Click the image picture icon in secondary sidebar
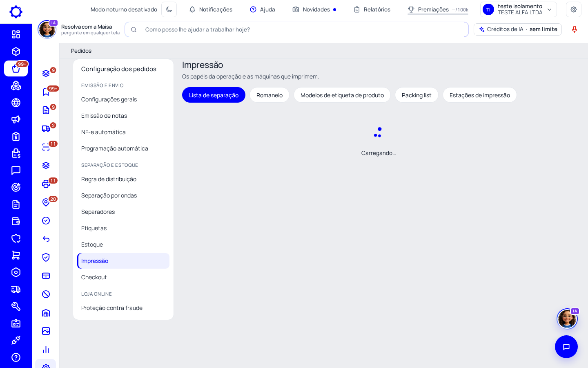The image size is (588, 368). click(x=46, y=331)
